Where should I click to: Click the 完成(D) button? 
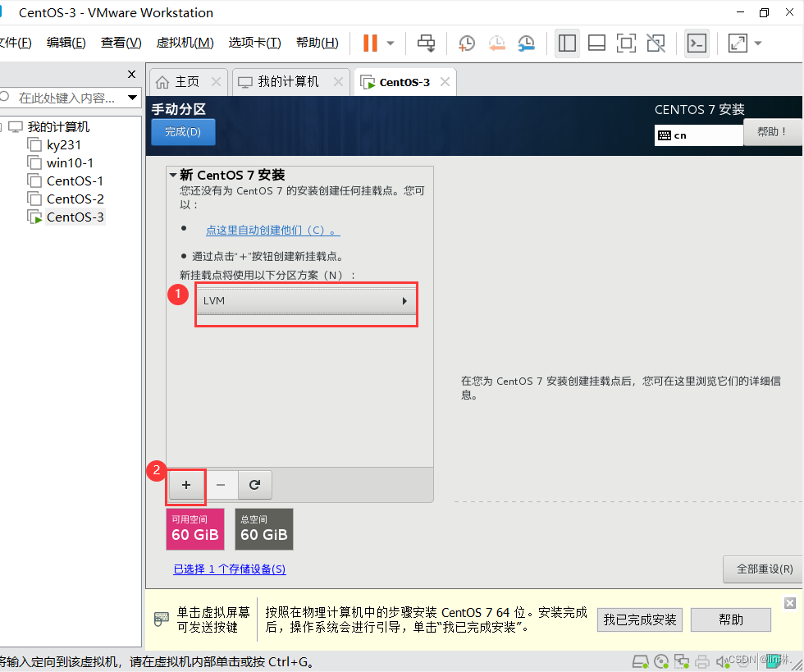[x=183, y=132]
